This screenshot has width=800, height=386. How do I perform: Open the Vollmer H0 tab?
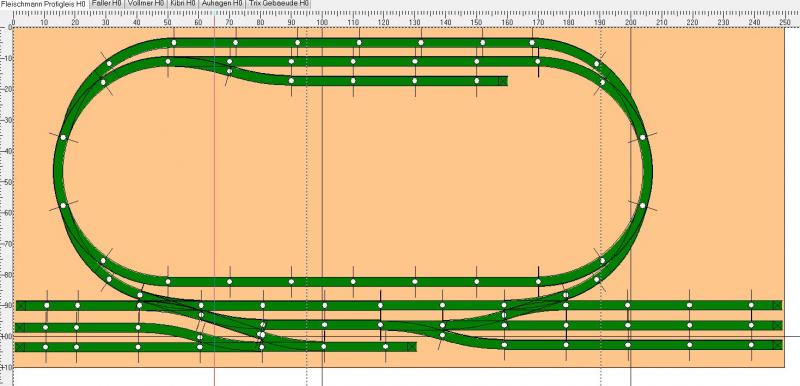click(145, 3)
